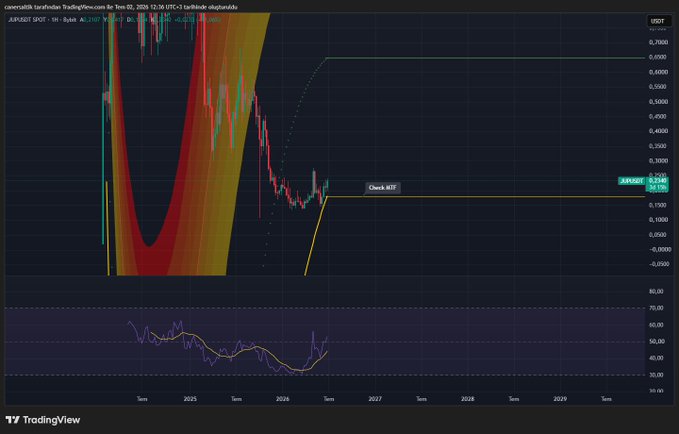Click the 80,00 RSI axis label
Screen dimensions: 679x434
656,291
